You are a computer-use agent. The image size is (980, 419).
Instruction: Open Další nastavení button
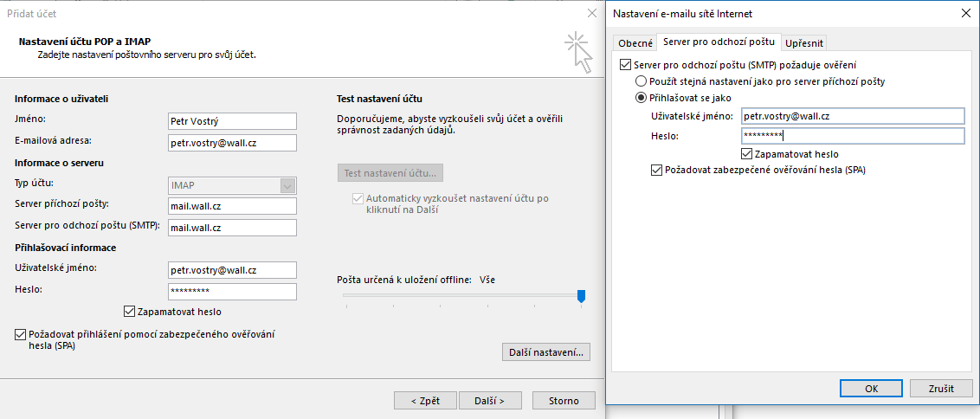point(545,352)
